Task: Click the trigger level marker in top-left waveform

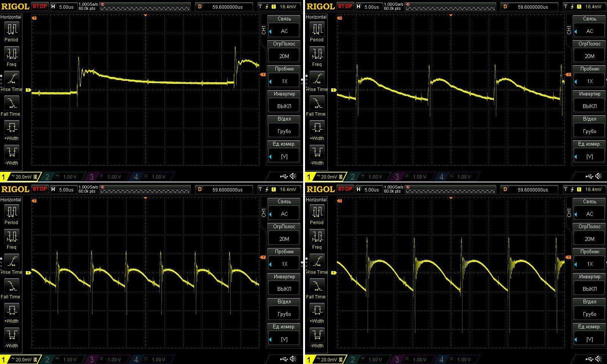Action: (x=263, y=75)
